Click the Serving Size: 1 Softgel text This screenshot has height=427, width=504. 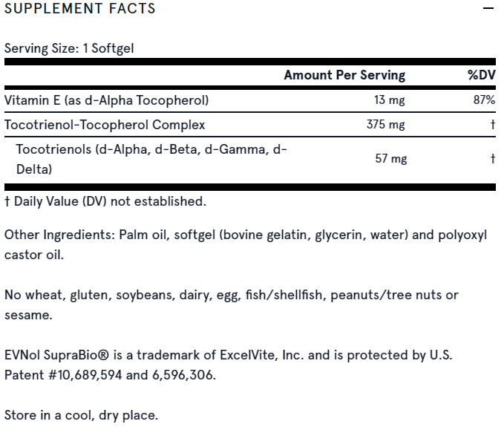69,48
